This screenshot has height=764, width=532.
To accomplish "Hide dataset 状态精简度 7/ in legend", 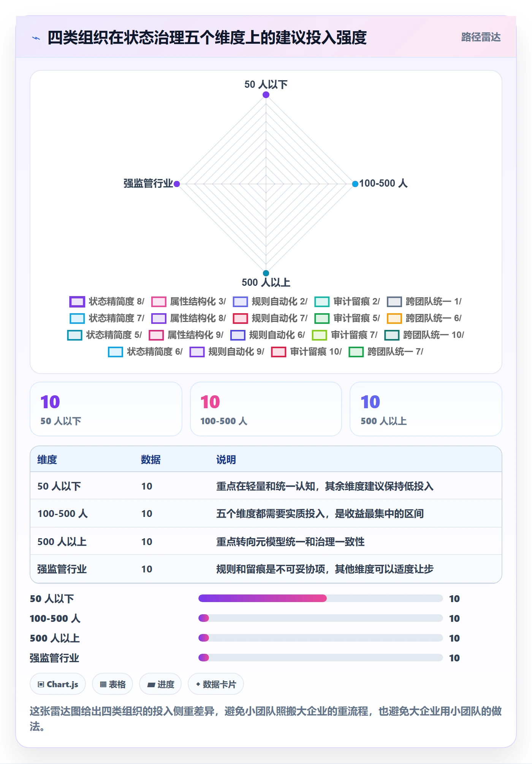I will click(x=107, y=319).
